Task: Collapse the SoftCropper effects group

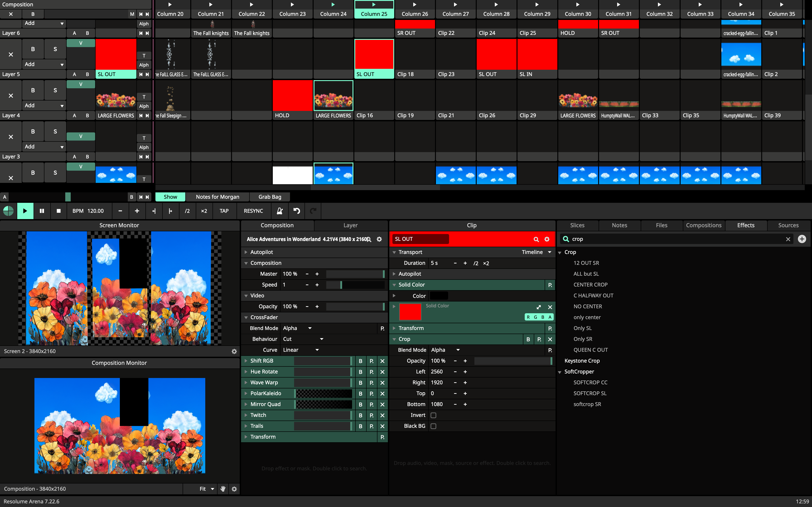Action: click(560, 372)
